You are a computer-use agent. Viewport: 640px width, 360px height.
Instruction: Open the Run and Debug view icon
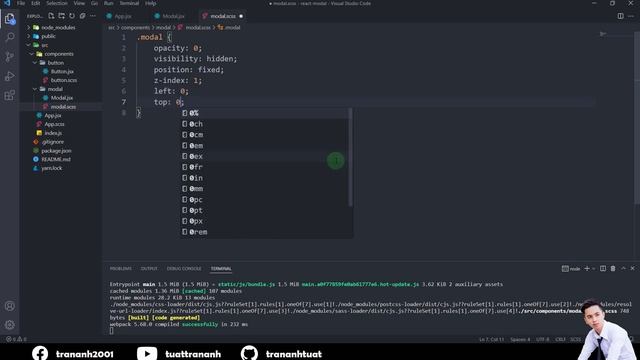pos(10,76)
